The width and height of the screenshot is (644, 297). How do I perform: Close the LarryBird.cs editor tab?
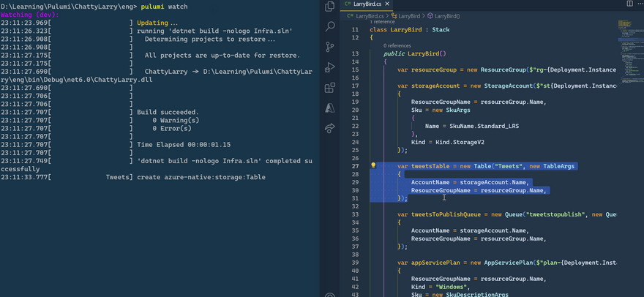(x=387, y=4)
